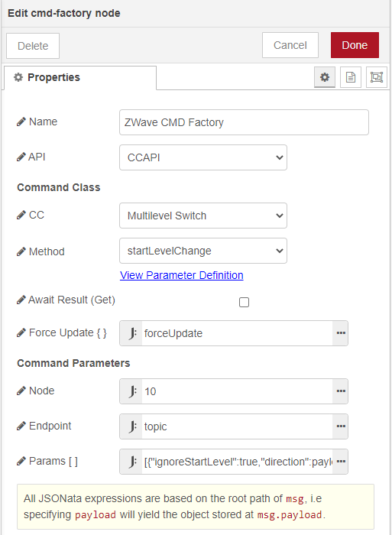392x535 pixels.
Task: Expand the API dropdown showing CCAPI
Action: click(203, 157)
